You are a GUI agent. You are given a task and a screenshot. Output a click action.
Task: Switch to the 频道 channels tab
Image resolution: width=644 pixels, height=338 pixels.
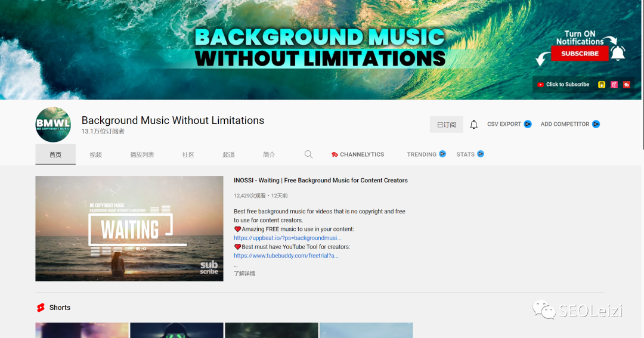(228, 154)
